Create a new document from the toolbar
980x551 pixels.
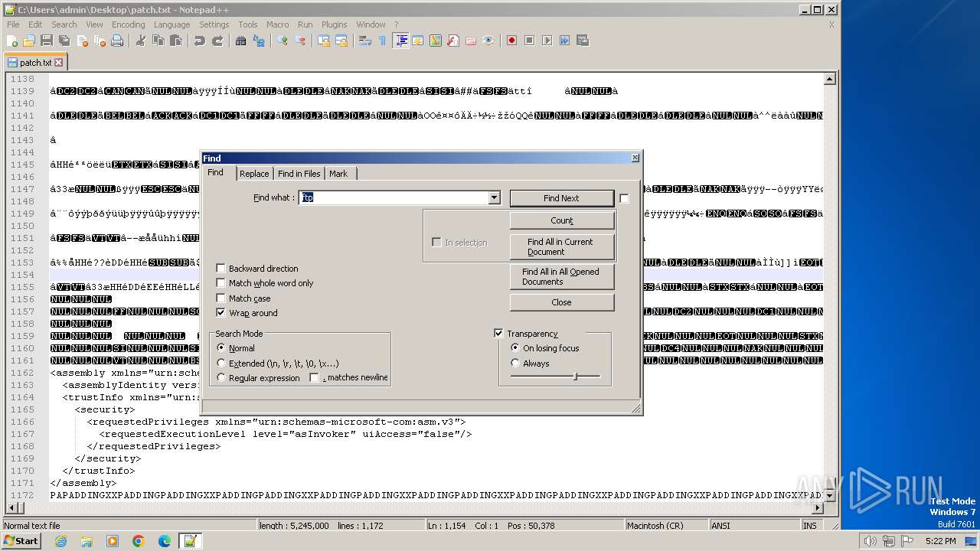pyautogui.click(x=12, y=41)
